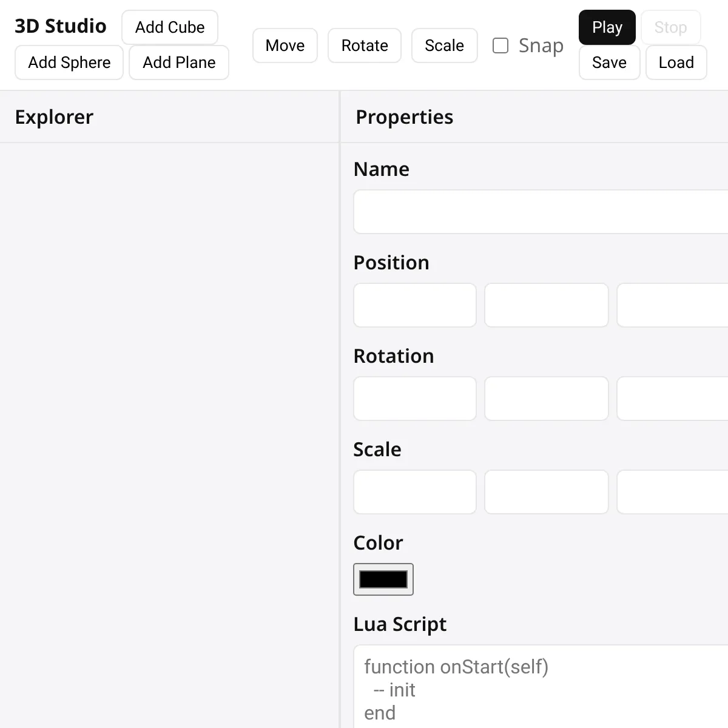
Task: Click the Explorer panel header
Action: 169,117
